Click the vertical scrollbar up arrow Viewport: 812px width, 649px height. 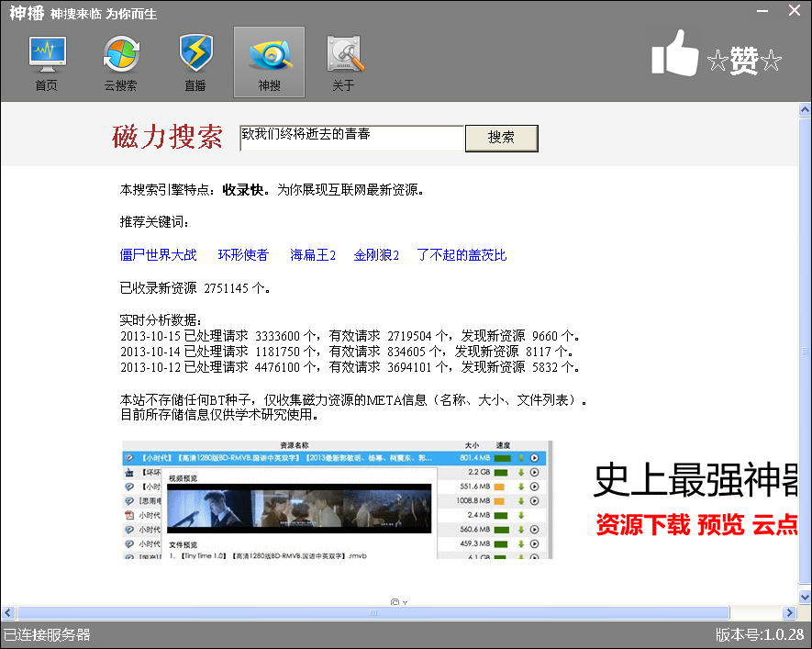click(805, 110)
